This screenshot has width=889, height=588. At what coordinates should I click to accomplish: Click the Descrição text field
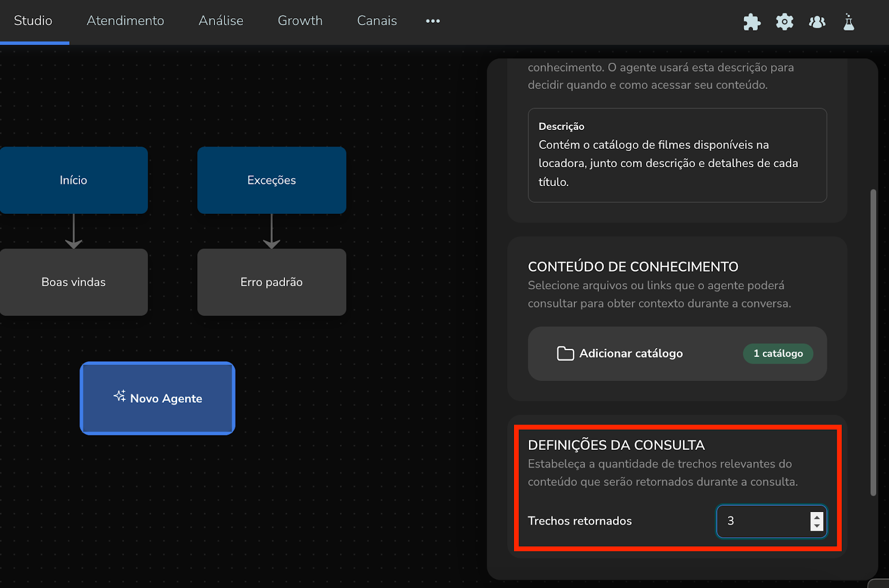pos(677,163)
